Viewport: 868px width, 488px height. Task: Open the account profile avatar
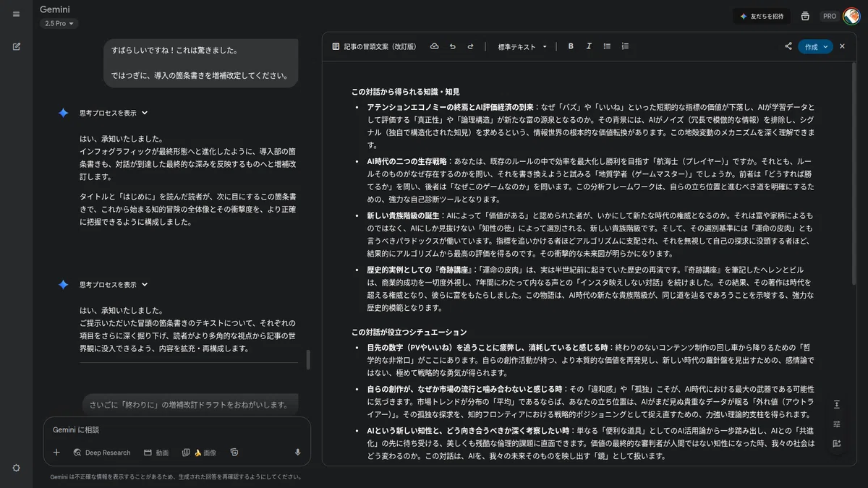click(852, 16)
